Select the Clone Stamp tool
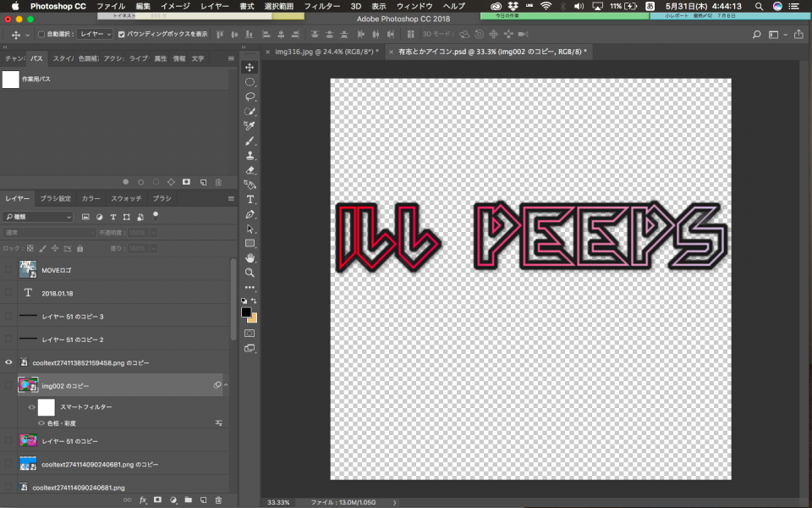The image size is (812, 508). tap(250, 155)
